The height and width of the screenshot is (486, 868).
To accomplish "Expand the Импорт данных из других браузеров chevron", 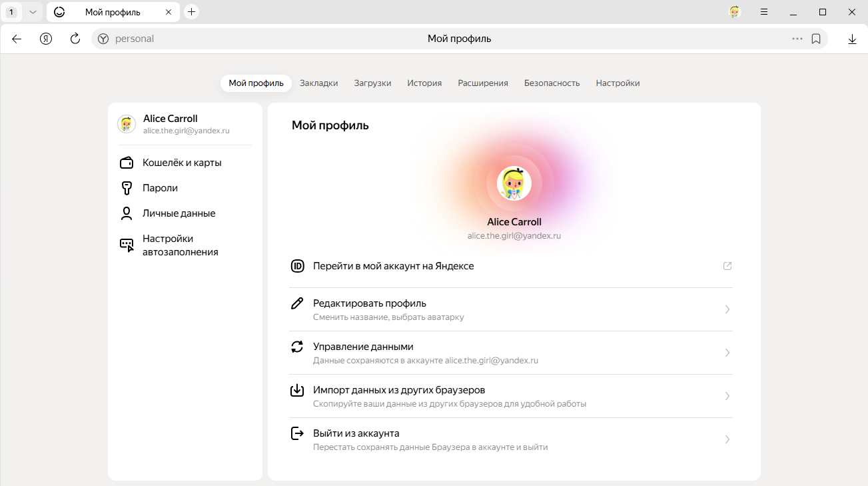I will tap(727, 396).
